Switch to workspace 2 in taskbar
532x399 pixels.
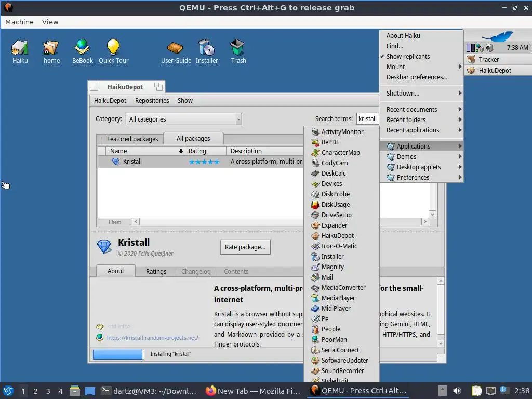pos(36,391)
